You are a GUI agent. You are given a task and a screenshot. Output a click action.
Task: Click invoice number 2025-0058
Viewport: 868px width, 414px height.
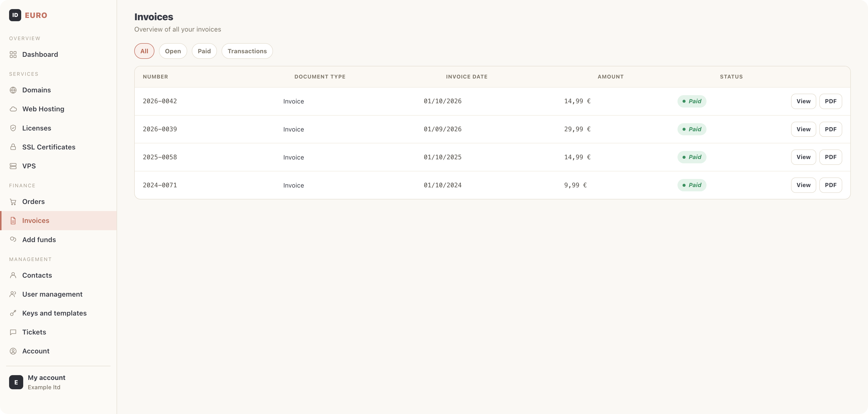tap(160, 157)
